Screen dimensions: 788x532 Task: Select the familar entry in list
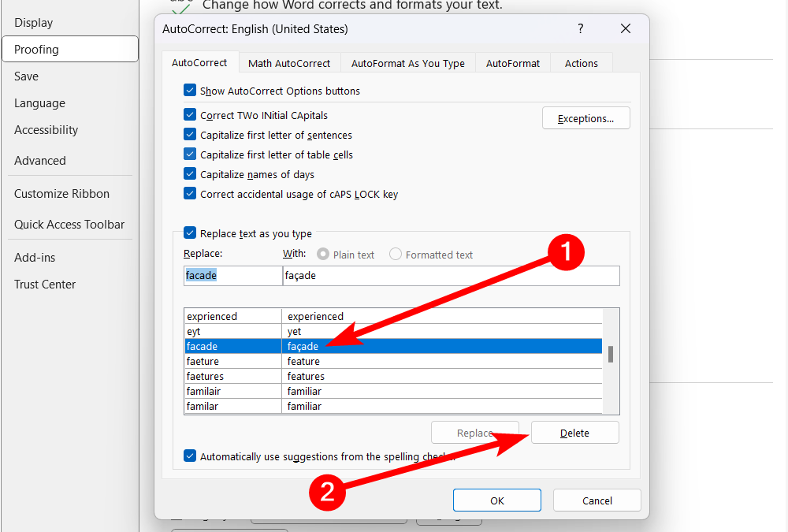[232, 406]
